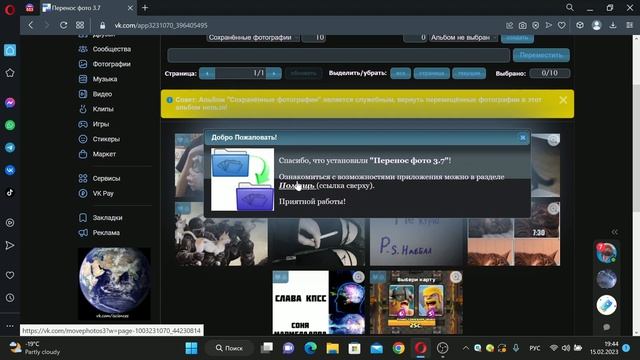Close the Перенос фото 3.7 tab
The width and height of the screenshot is (640, 360).
[x=130, y=8]
